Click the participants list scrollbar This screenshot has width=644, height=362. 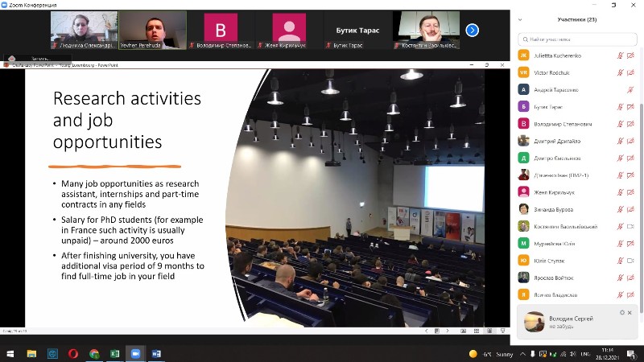(x=640, y=208)
